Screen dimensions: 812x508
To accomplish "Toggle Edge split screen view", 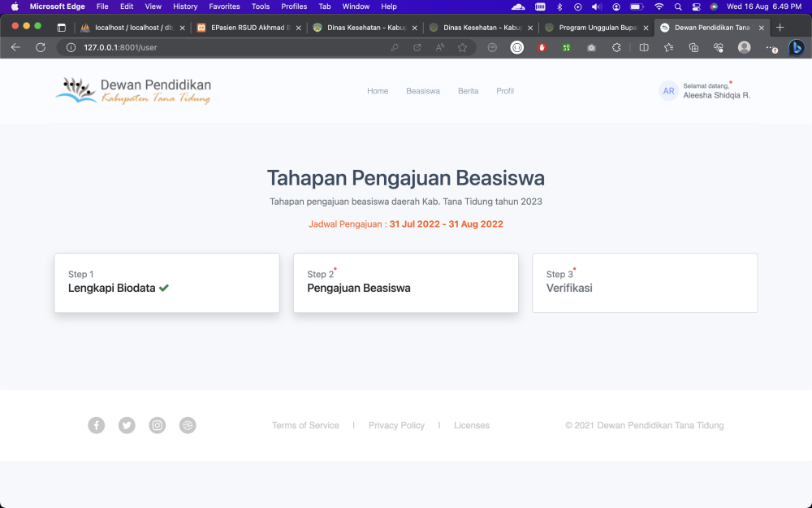I will pyautogui.click(x=644, y=47).
